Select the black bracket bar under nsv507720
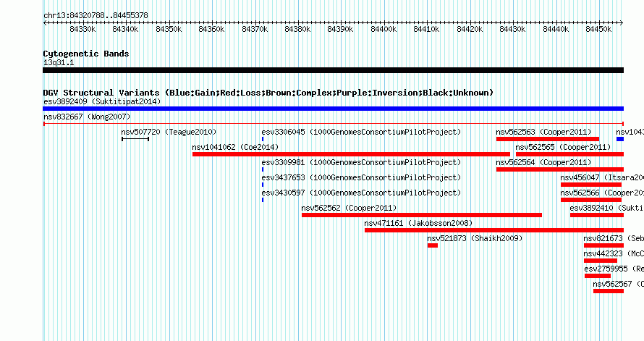Image resolution: width=644 pixels, height=341 pixels. [x=135, y=139]
